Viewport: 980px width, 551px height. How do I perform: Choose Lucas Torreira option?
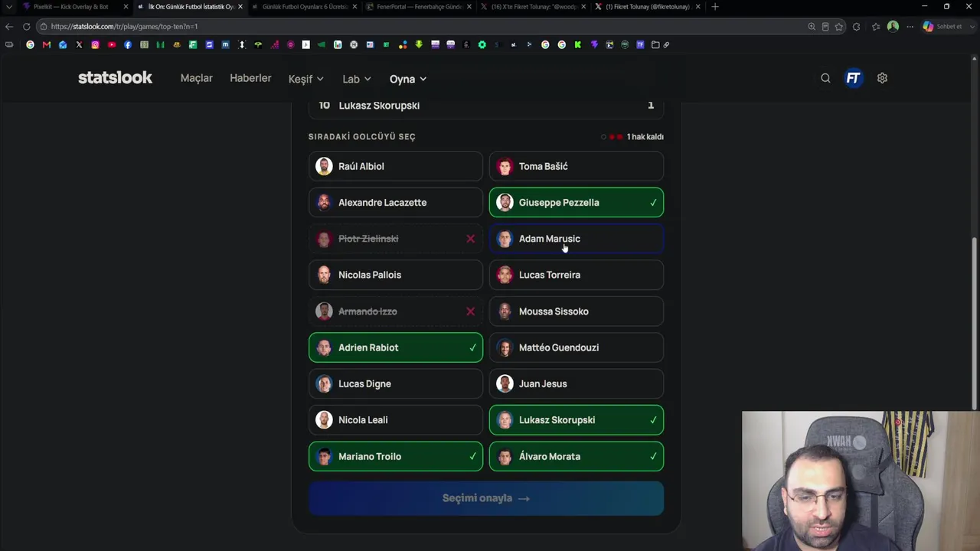pos(577,275)
